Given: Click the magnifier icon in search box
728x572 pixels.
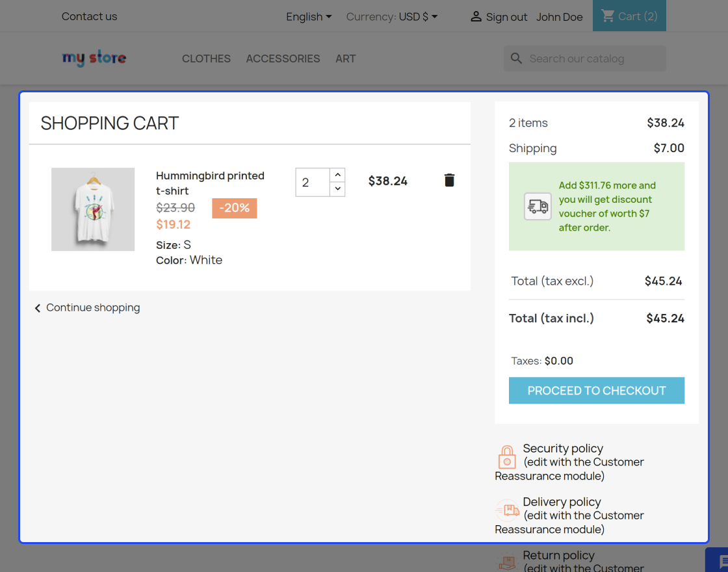Looking at the screenshot, I should (x=516, y=58).
